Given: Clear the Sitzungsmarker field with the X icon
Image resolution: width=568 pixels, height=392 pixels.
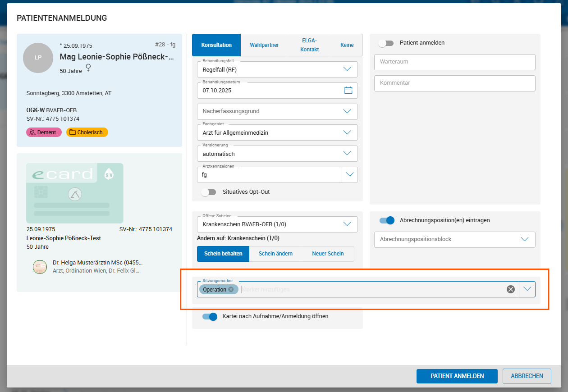Looking at the screenshot, I should tap(510, 289).
